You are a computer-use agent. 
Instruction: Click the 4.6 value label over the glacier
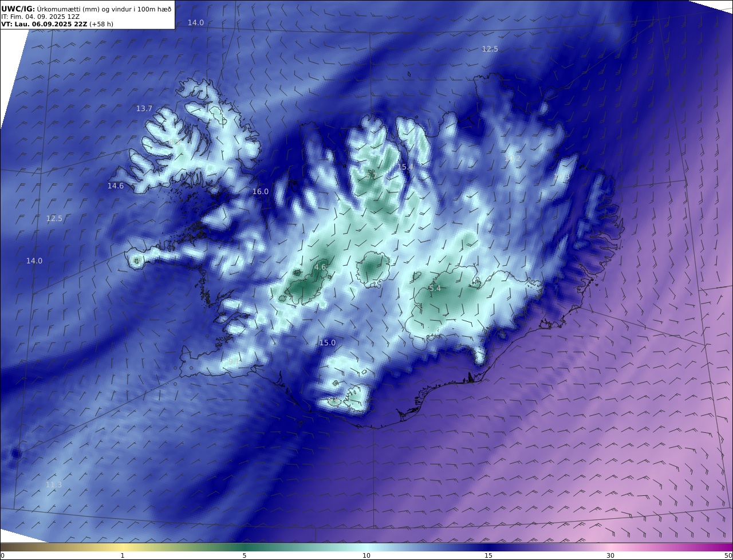[320, 267]
